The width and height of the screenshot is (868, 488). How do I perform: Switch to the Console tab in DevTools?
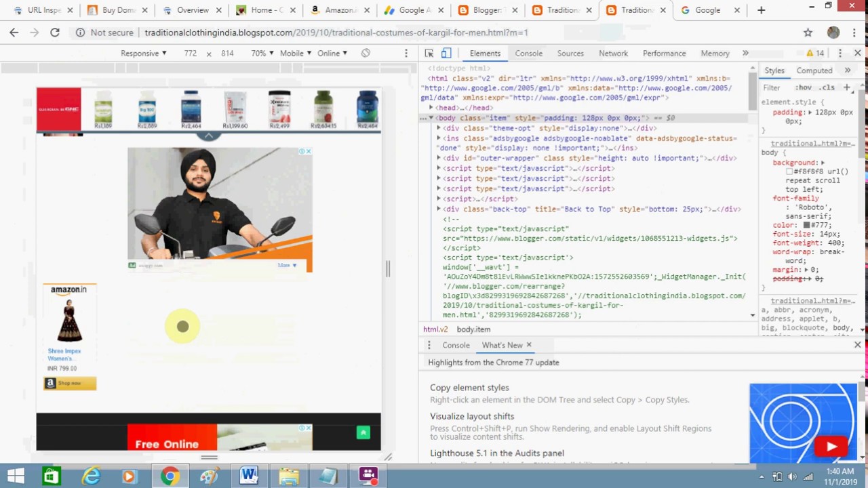[528, 53]
